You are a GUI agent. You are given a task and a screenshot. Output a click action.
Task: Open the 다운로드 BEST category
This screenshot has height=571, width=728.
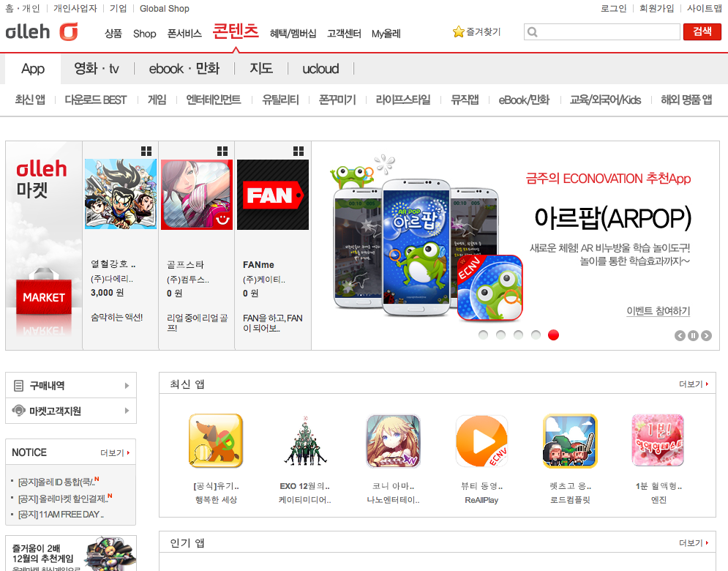pyautogui.click(x=96, y=100)
